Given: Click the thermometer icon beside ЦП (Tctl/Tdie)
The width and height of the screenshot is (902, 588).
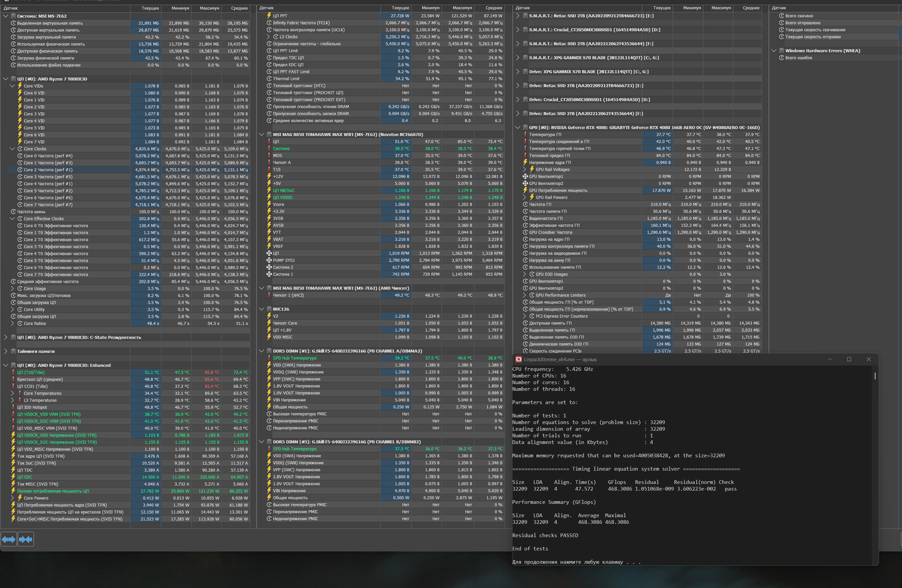Looking at the screenshot, I should 13,372.
